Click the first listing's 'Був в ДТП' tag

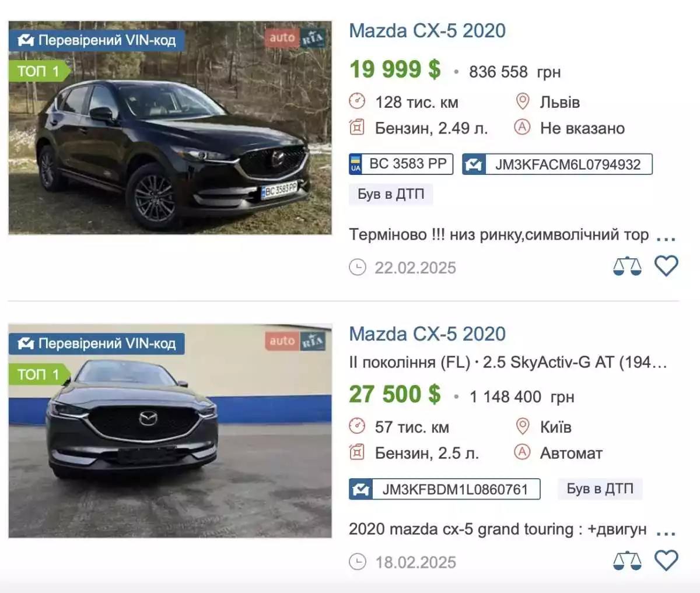point(391,194)
